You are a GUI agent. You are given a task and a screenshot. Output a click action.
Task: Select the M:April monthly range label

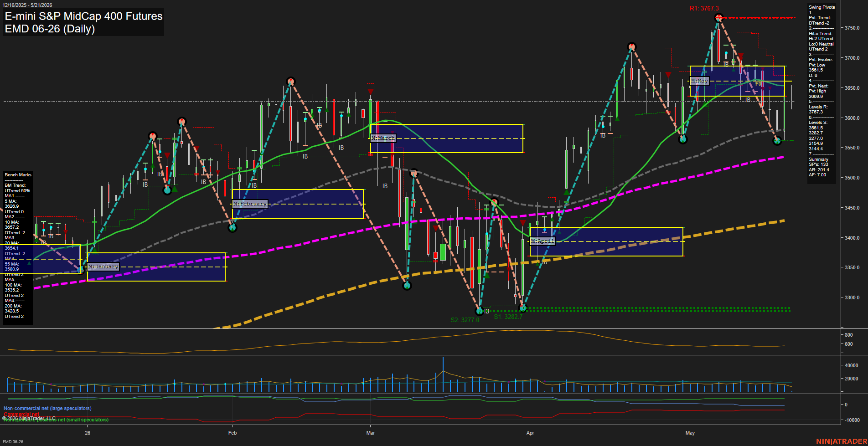click(542, 241)
